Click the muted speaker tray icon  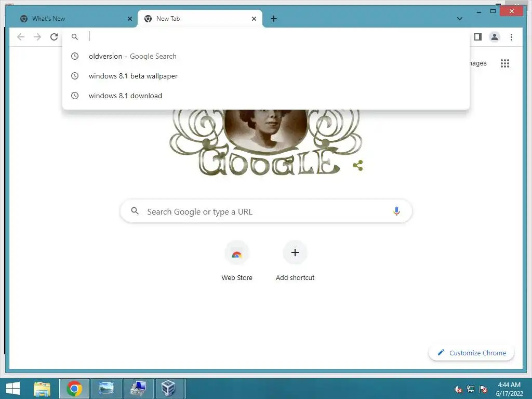click(x=458, y=389)
